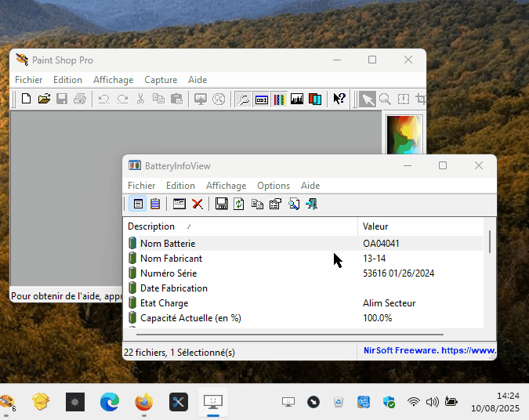This screenshot has width=529, height=420.
Task: Click the red and cyan layers icon
Action: (315, 100)
